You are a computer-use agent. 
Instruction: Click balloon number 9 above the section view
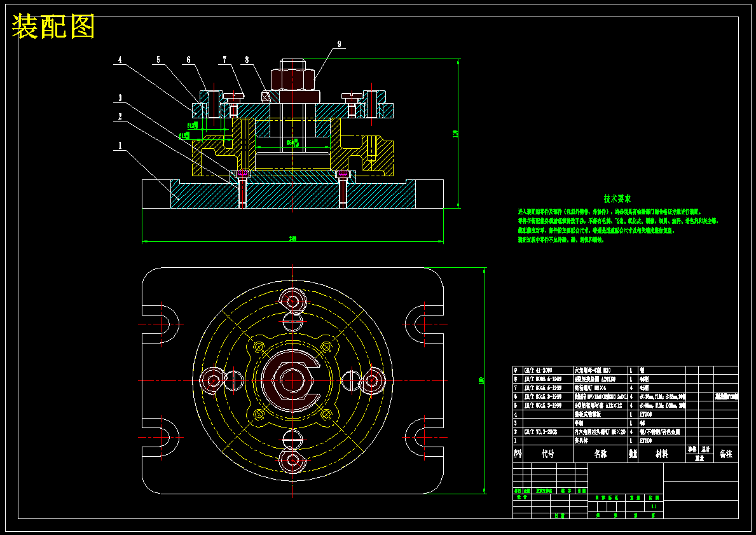339,44
